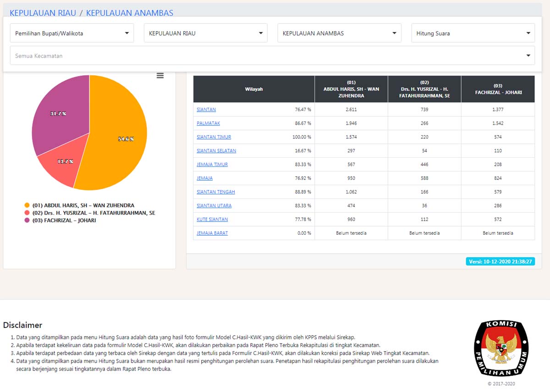Expand the Hitung Suara dropdown

[473, 33]
